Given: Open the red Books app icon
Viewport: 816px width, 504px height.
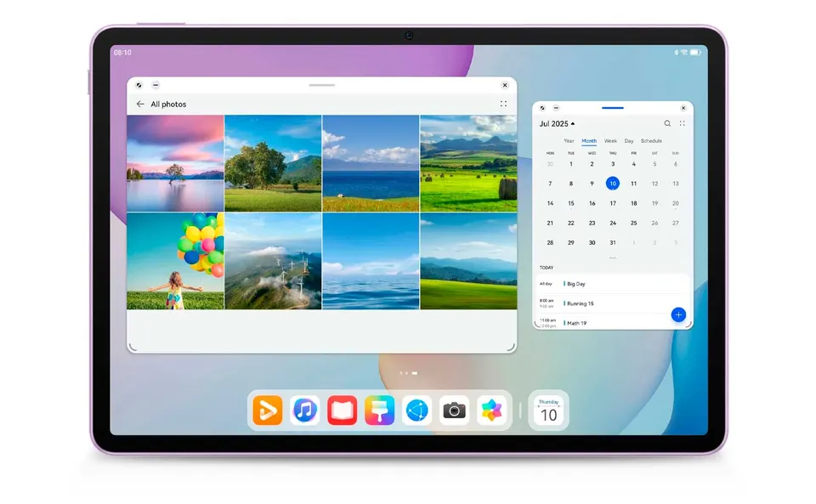Looking at the screenshot, I should click(x=343, y=411).
